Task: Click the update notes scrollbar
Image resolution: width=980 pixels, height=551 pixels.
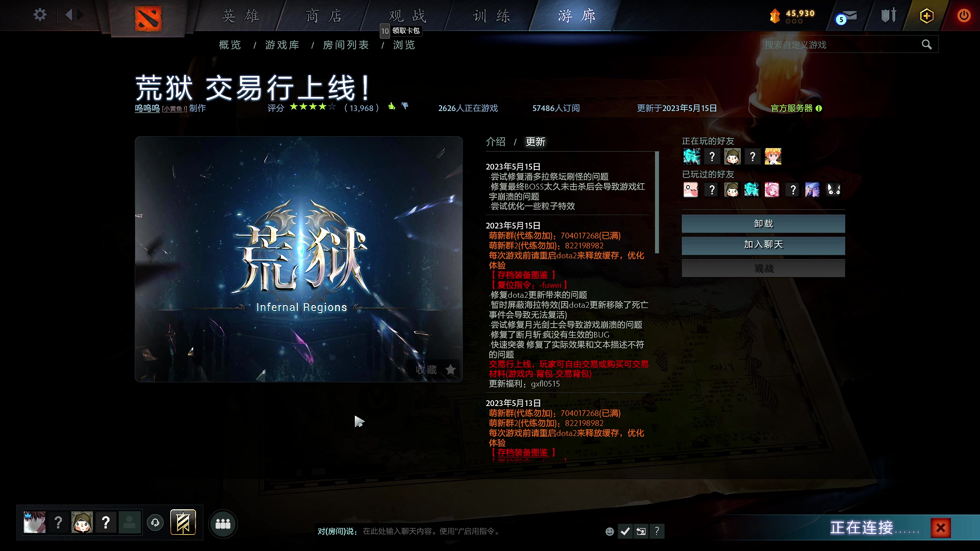Action: [657, 202]
